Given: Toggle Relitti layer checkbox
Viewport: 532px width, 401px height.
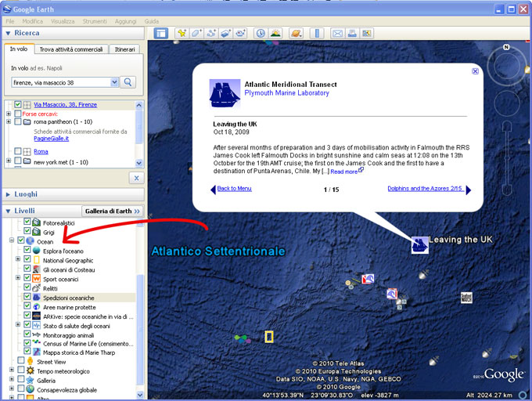Looking at the screenshot, I should pos(27,287).
